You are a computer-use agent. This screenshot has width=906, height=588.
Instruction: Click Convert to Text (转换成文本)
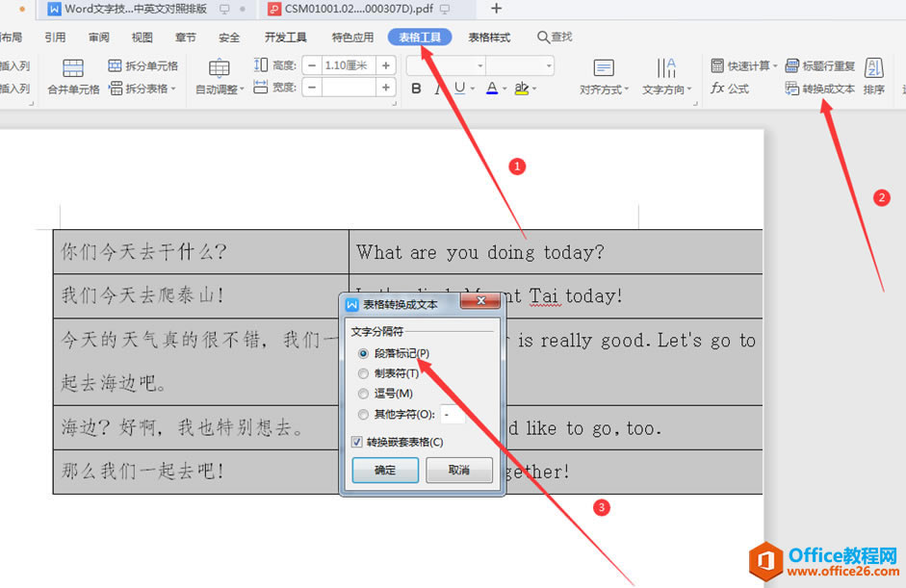[820, 89]
